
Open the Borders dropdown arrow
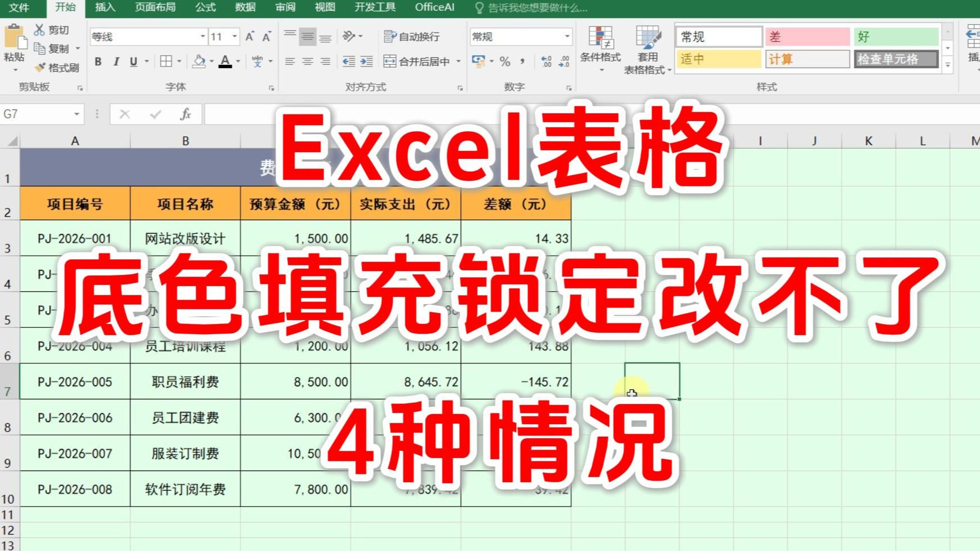179,61
